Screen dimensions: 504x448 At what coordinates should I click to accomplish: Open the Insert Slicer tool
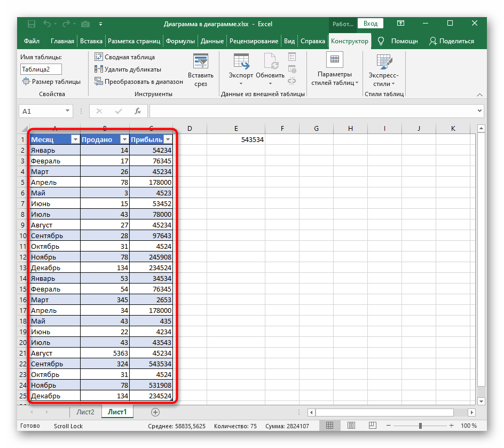coord(201,70)
